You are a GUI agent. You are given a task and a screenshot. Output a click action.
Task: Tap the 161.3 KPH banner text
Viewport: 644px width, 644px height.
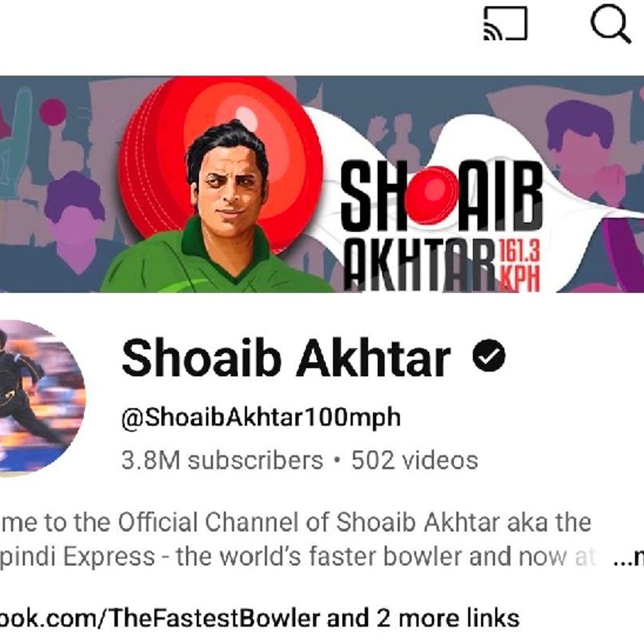(519, 266)
